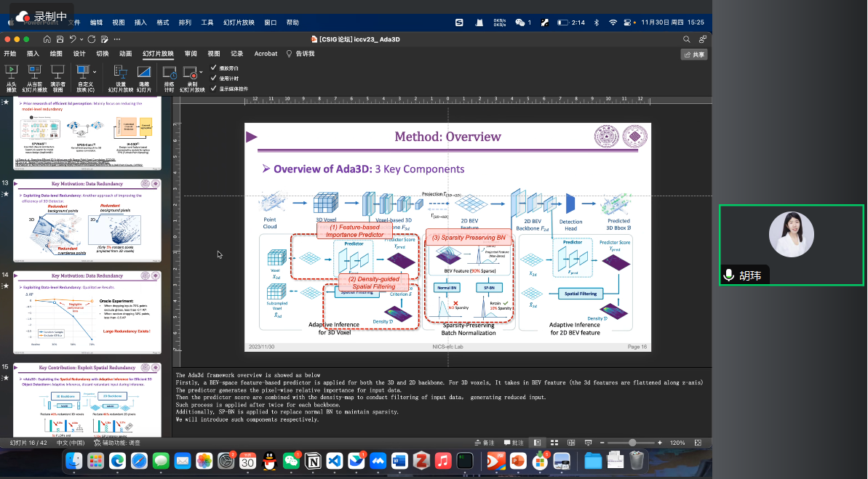Open the 幻灯片放映 ribbon tab

(x=159, y=54)
